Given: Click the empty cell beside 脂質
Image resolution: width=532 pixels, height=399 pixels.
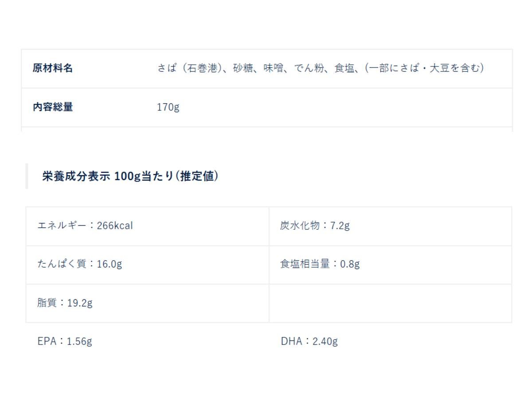Looking at the screenshot, I should point(390,303).
